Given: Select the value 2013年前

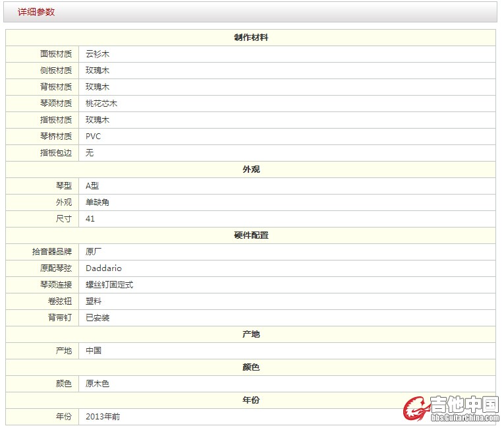Looking at the screenshot, I should (x=103, y=417).
